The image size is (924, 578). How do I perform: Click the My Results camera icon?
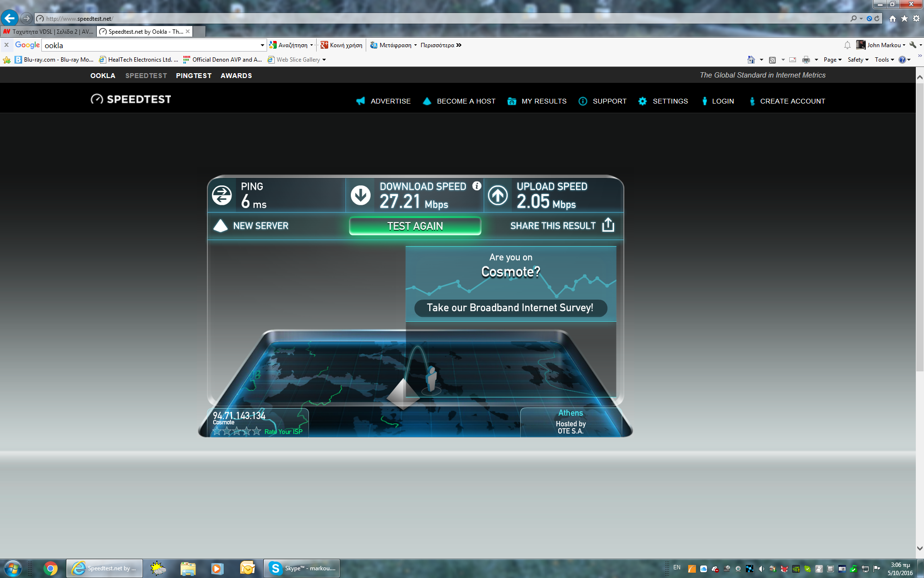[x=512, y=101]
